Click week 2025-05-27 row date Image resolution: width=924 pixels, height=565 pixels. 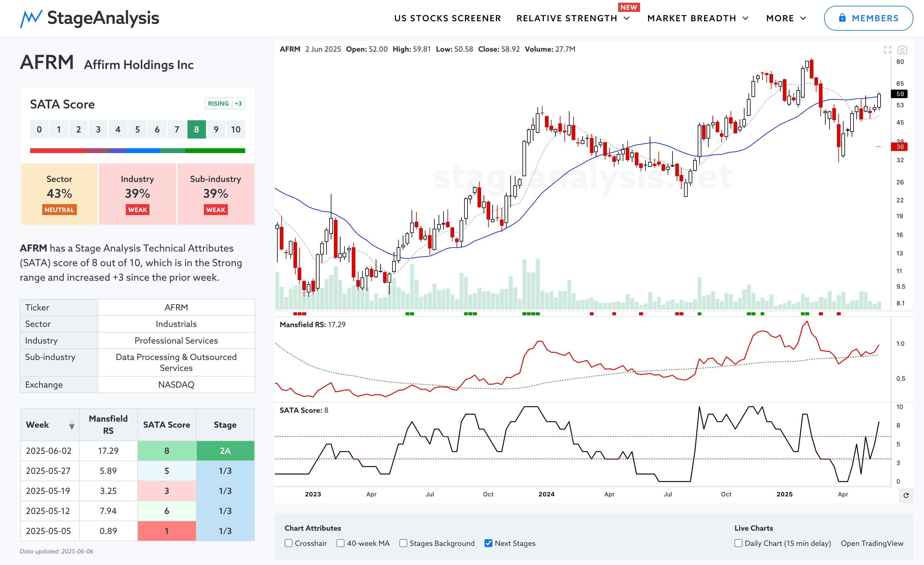tap(48, 471)
